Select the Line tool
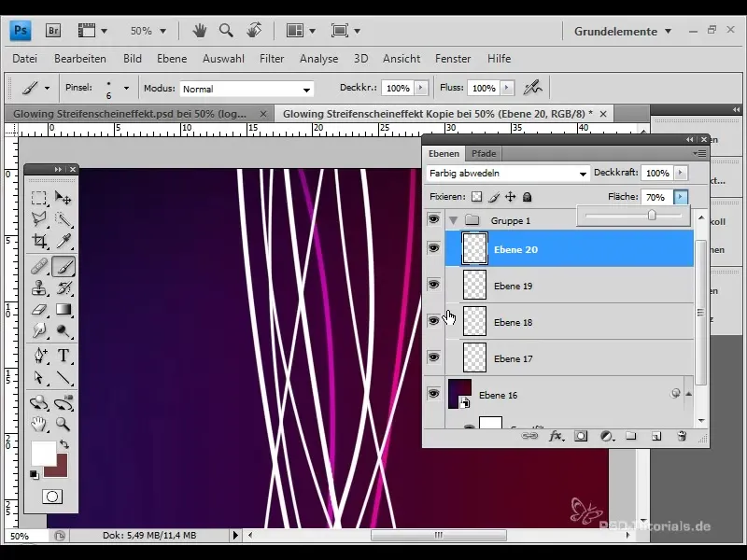This screenshot has height=560, width=747. click(63, 378)
